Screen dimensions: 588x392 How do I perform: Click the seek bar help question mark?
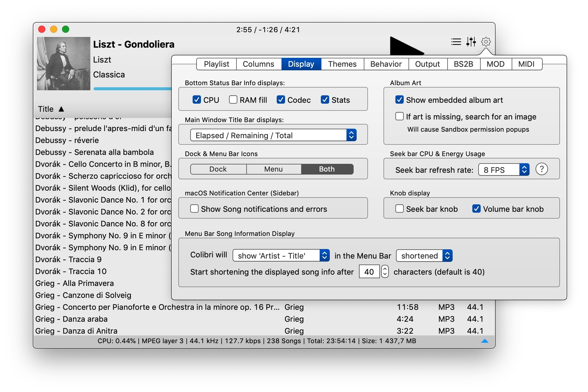point(541,169)
